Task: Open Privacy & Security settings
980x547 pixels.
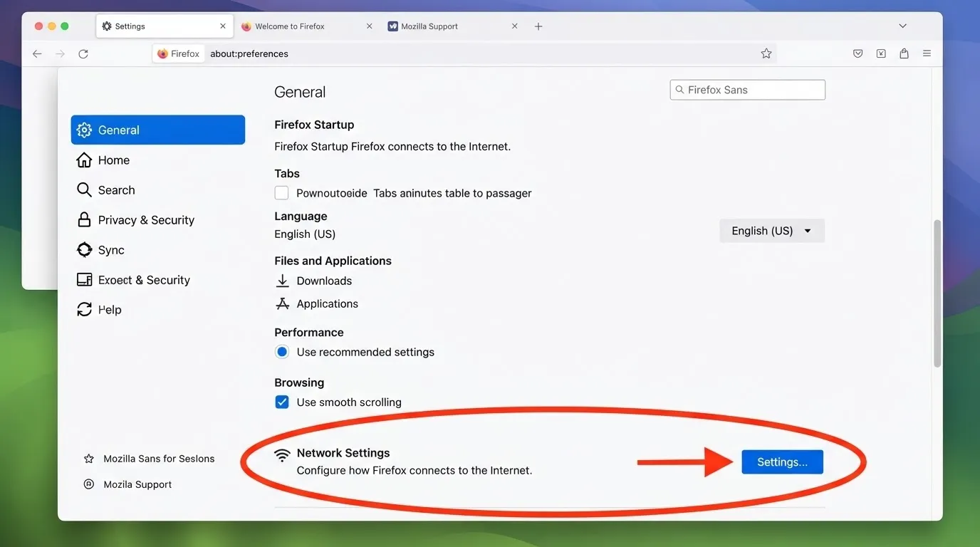Action: 135,220
